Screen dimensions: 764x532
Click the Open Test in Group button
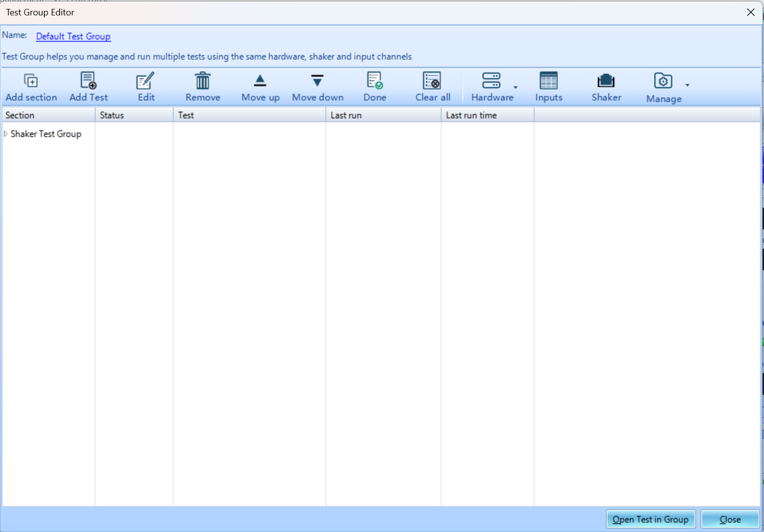[x=650, y=519]
